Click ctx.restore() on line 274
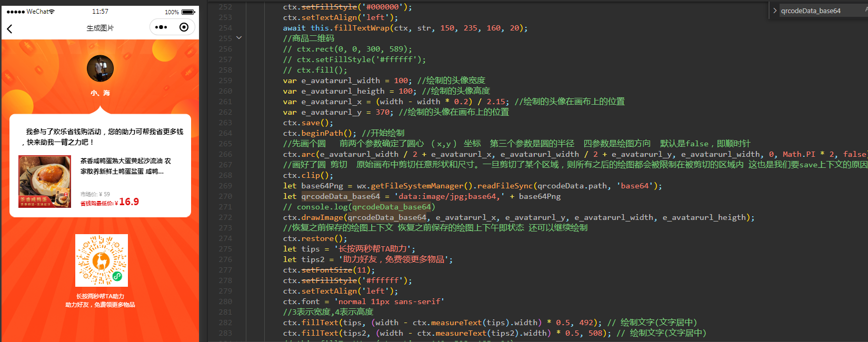The image size is (868, 342). [x=315, y=238]
